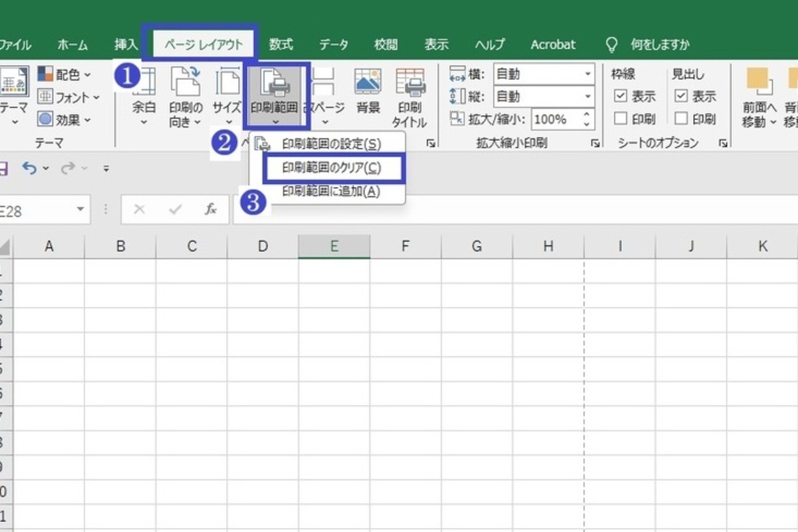The image size is (798, 532).
Task: Choose 印刷範囲の設定 from the menu
Action: 331,144
